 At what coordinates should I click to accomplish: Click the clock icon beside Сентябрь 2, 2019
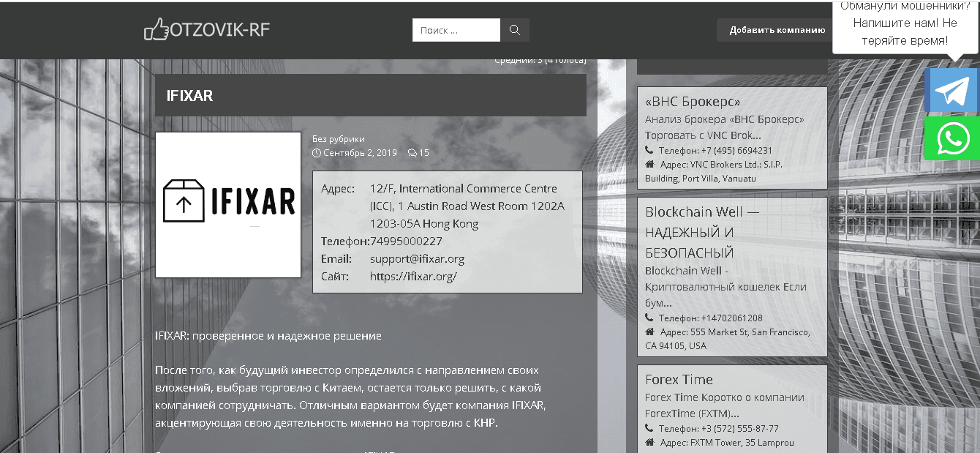[x=317, y=153]
